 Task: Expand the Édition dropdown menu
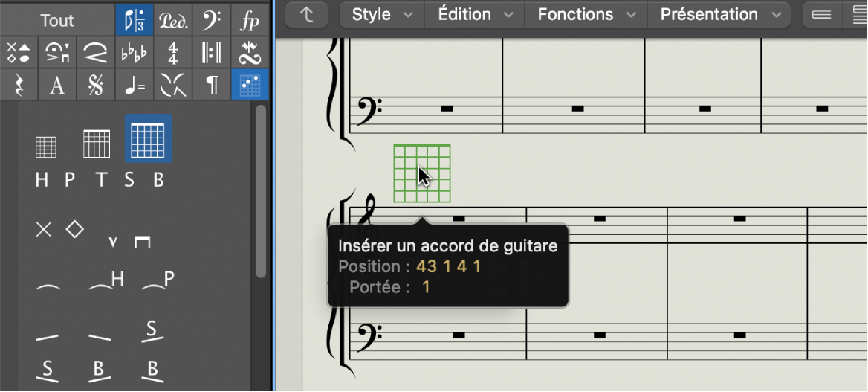pos(474,14)
